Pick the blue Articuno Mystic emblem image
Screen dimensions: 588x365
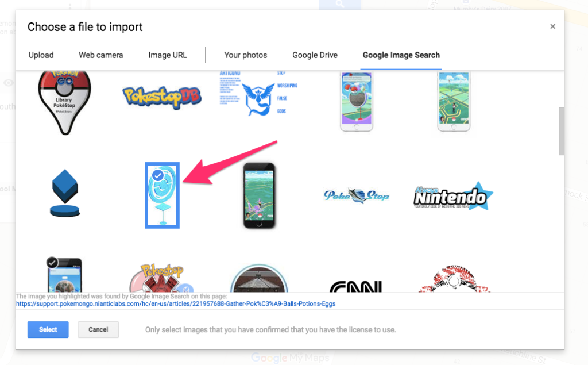coord(258,94)
